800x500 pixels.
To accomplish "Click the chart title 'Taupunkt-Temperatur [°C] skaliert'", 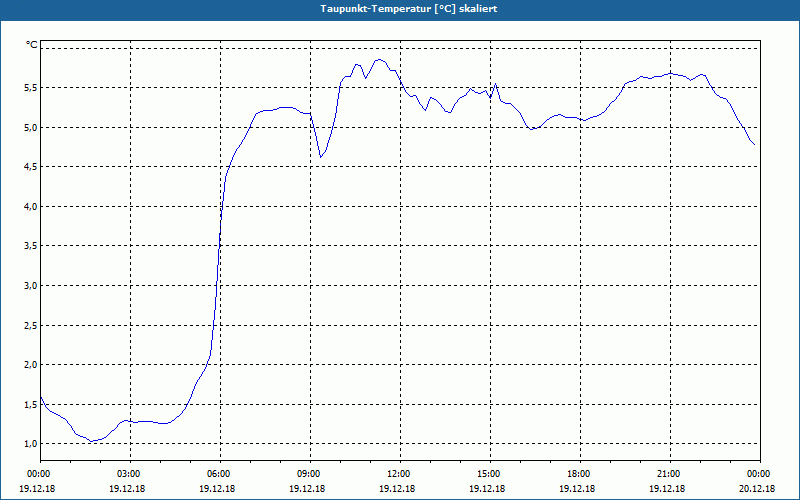I will [409, 9].
